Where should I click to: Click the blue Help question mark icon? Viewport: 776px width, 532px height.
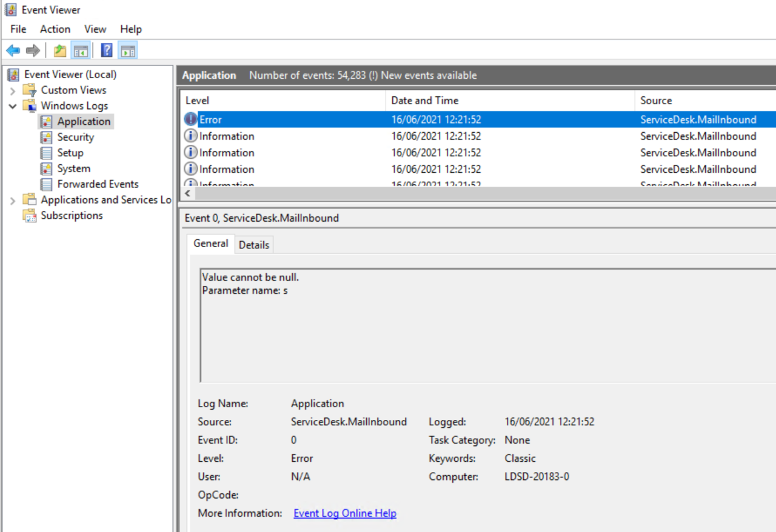tap(107, 50)
